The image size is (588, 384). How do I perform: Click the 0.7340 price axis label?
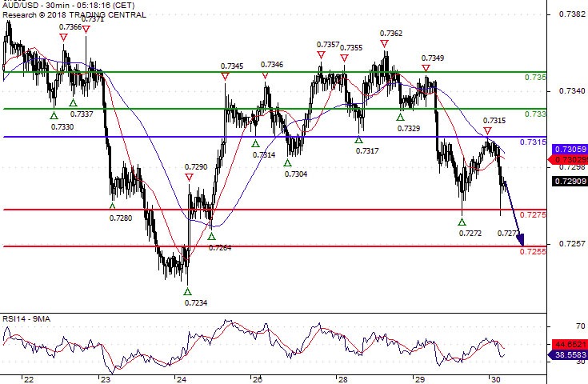click(x=572, y=91)
